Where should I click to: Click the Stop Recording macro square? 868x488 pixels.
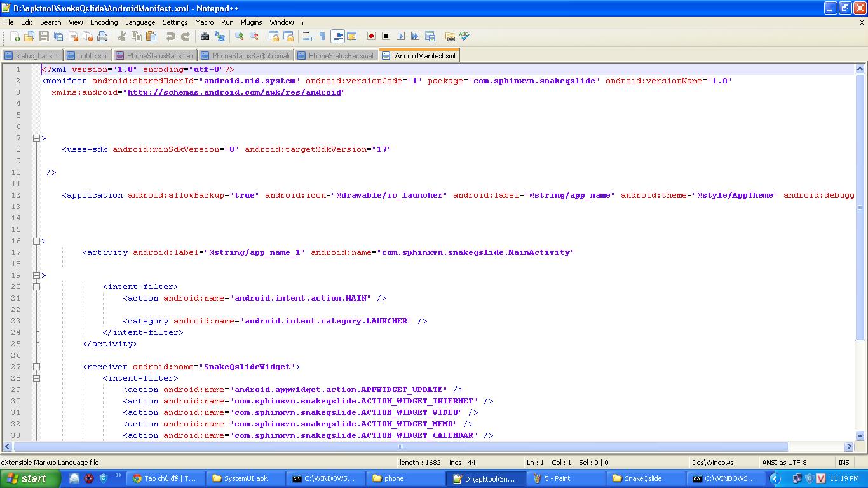coord(386,37)
